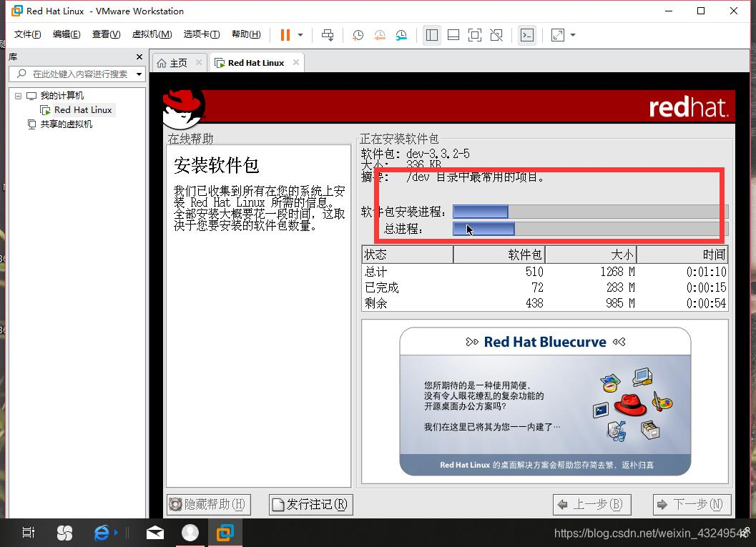Open the 虚拟机(M) menu
The width and height of the screenshot is (756, 547).
152,34
